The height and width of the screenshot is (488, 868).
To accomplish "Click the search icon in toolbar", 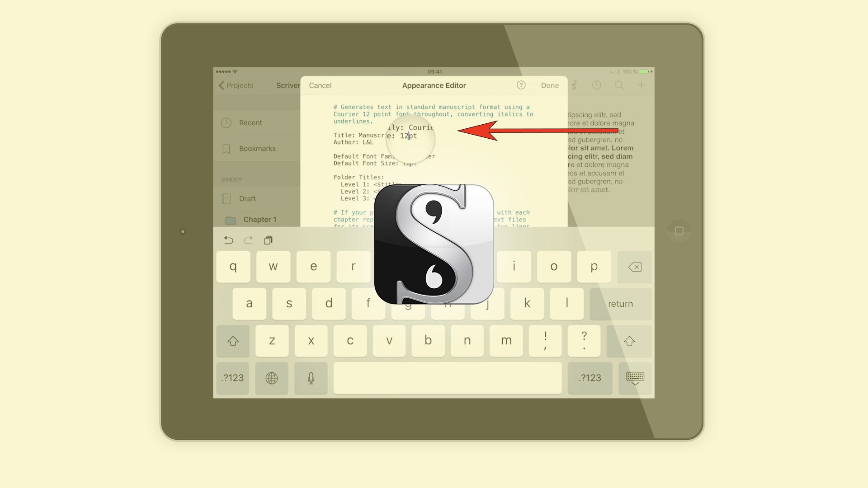I will [619, 85].
